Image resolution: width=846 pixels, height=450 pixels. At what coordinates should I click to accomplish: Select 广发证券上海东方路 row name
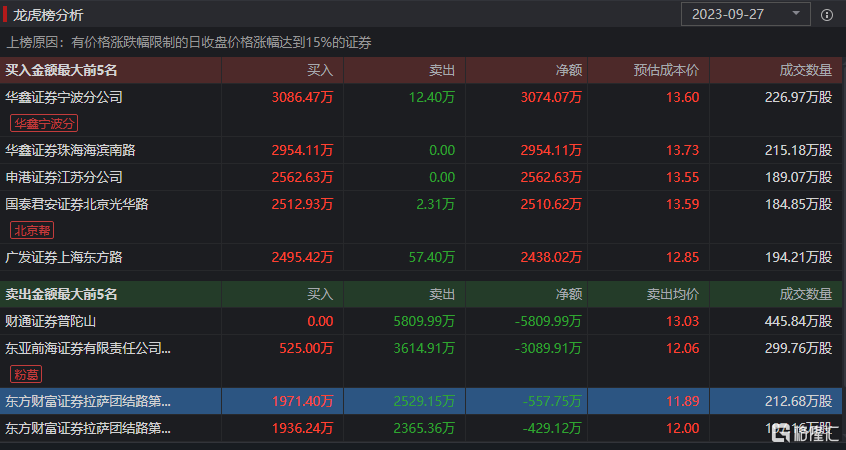coord(64,257)
